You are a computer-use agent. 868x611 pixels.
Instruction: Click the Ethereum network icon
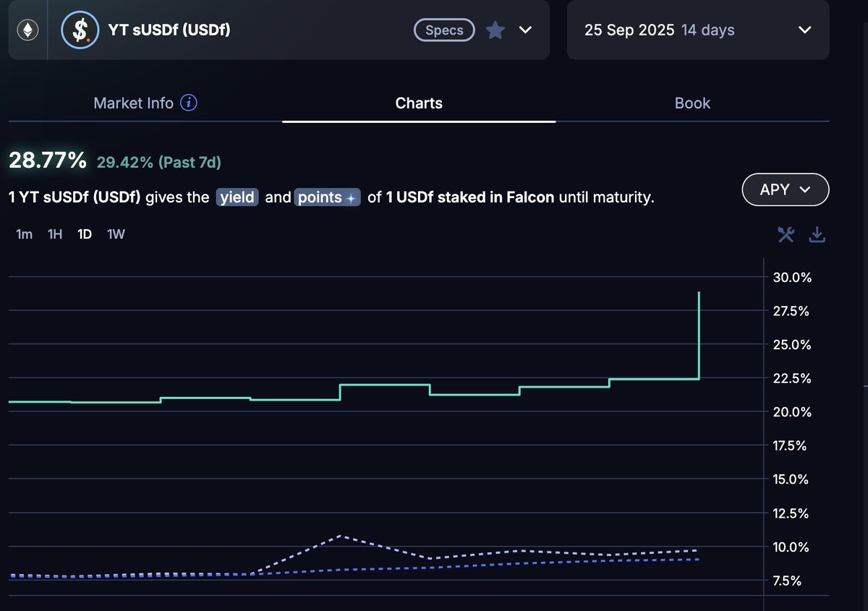pos(29,30)
